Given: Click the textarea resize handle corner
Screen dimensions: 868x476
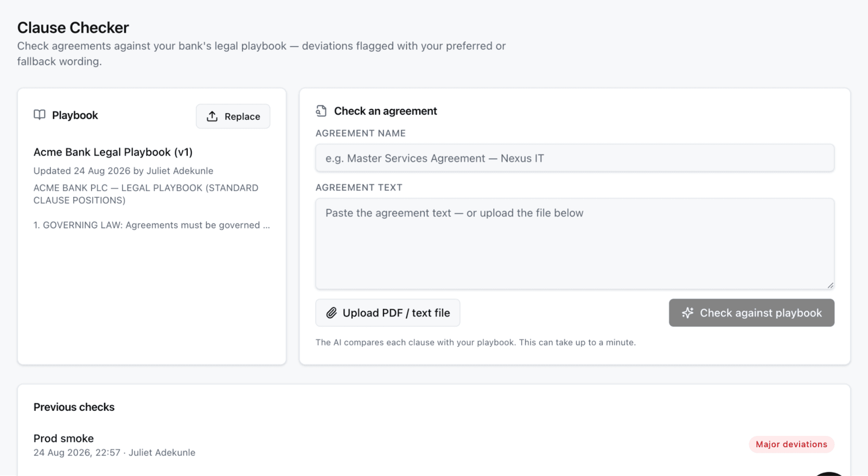Looking at the screenshot, I should tap(830, 285).
